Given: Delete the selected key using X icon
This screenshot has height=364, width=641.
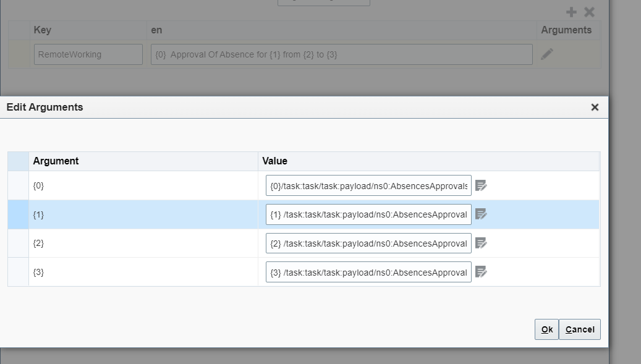Looking at the screenshot, I should (x=588, y=11).
